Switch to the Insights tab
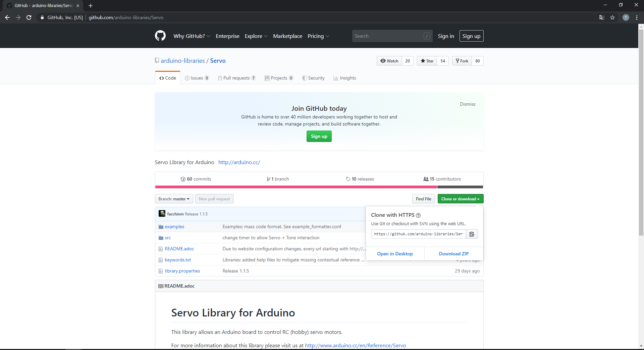Viewport: 644px width, 350px height. pos(345,78)
